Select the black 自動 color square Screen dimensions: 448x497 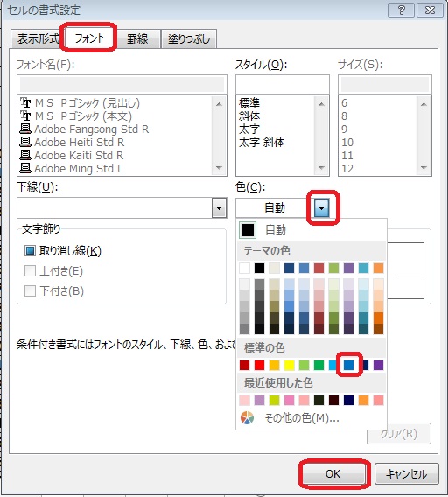(x=248, y=229)
